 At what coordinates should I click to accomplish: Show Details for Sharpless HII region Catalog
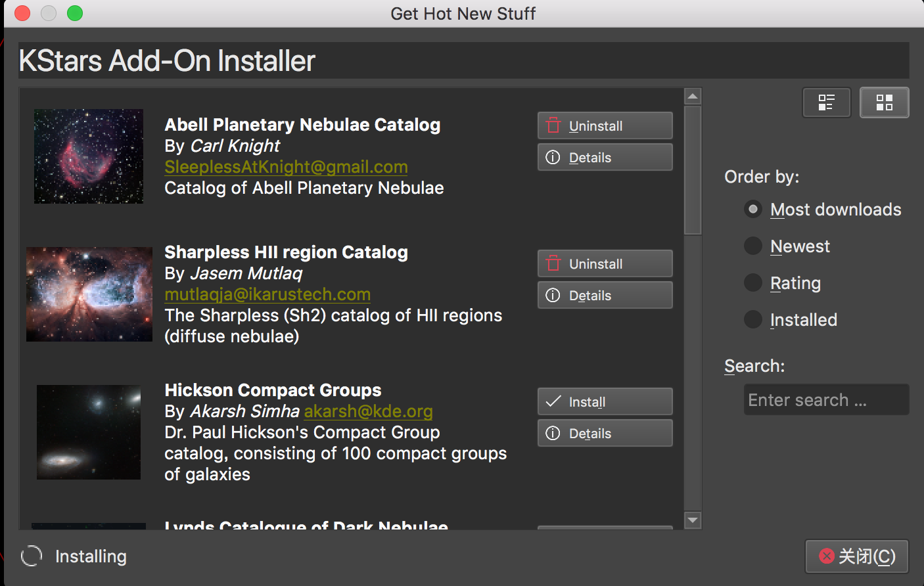(x=605, y=295)
